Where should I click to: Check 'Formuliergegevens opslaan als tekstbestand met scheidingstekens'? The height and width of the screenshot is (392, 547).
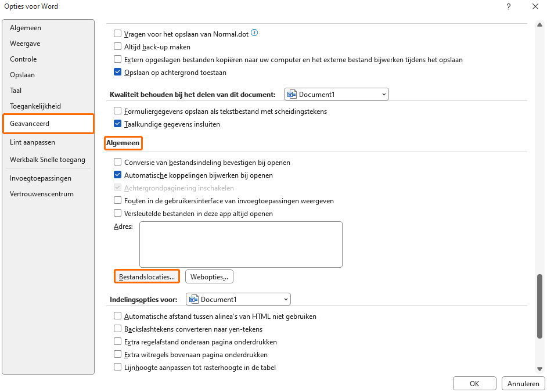coord(117,110)
